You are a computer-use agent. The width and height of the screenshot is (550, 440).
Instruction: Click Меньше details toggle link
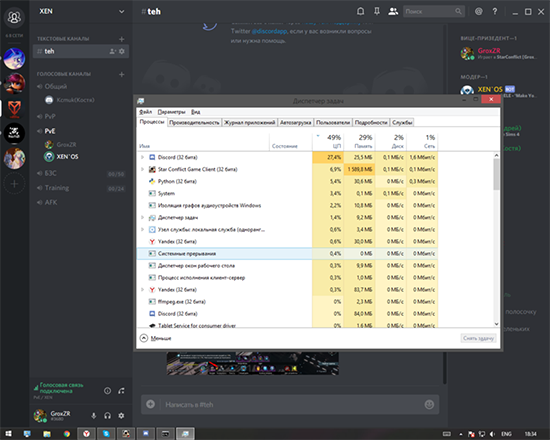click(x=161, y=338)
